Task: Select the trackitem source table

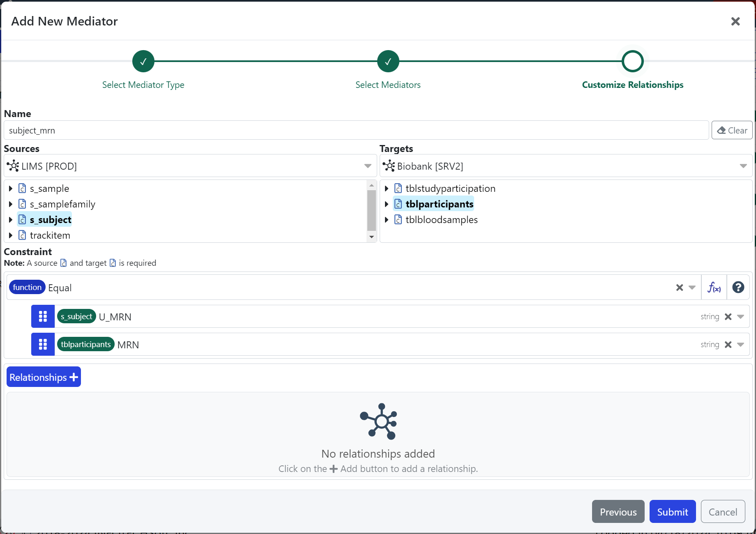Action: click(50, 235)
